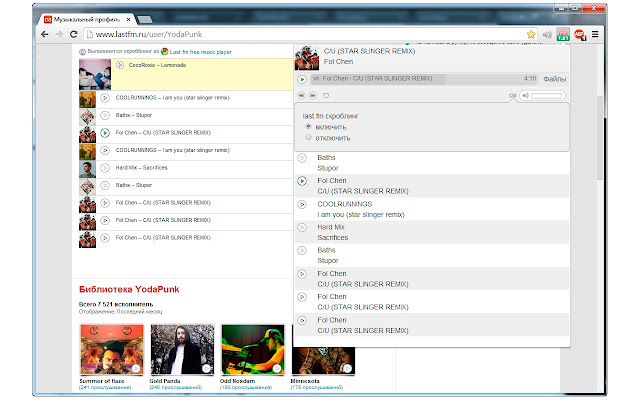Click the Minnesota name link

(x=304, y=381)
